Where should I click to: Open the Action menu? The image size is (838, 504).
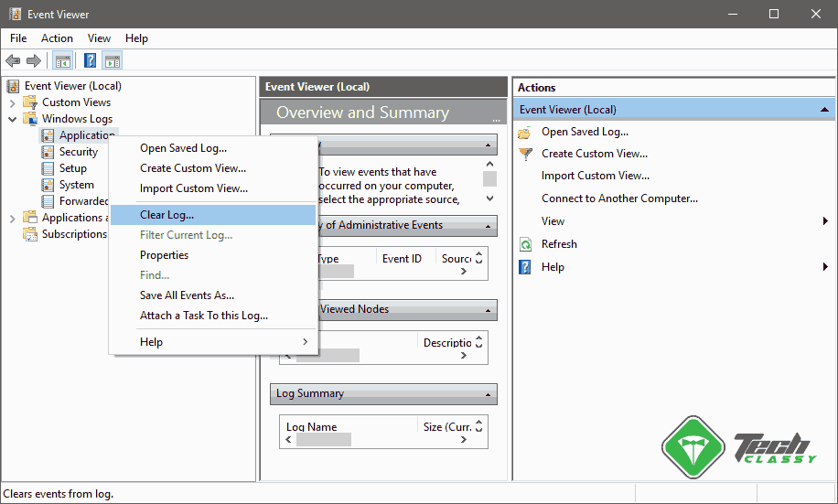(x=57, y=38)
